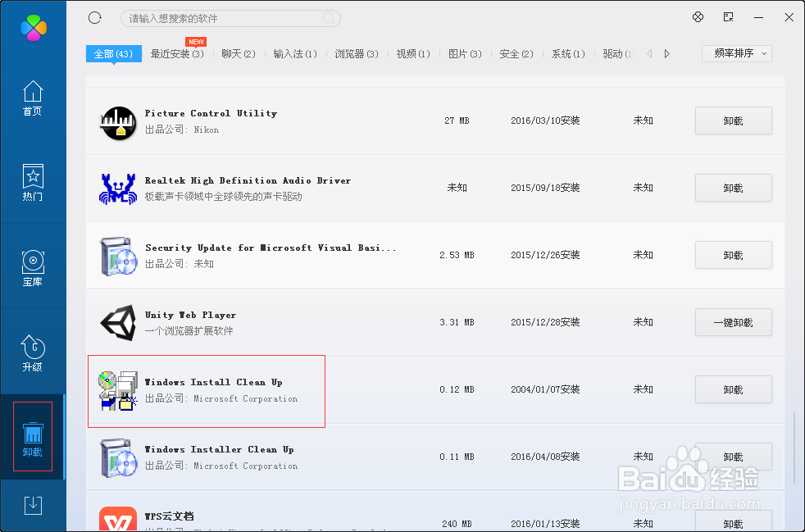Click the Picture Control Utility app icon

[x=118, y=123]
